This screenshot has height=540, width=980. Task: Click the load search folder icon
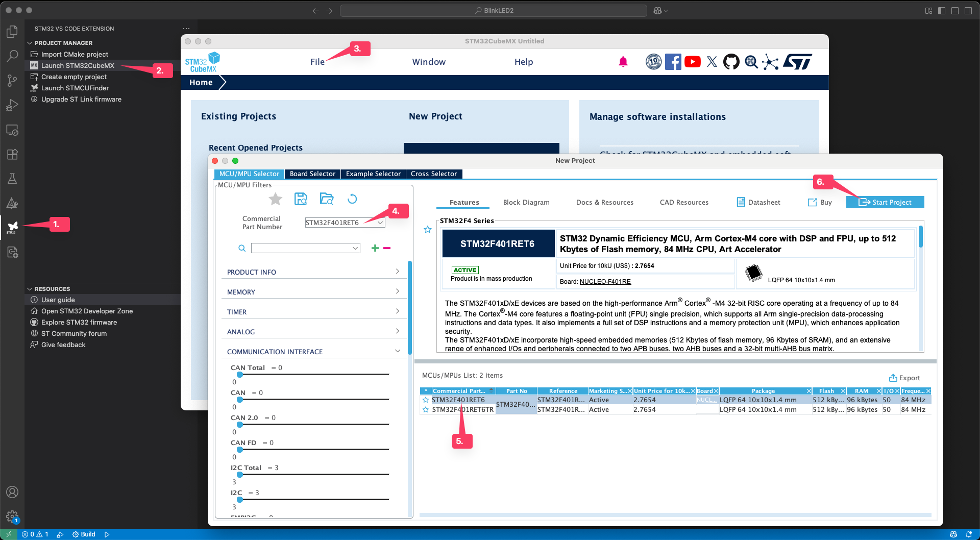(327, 199)
